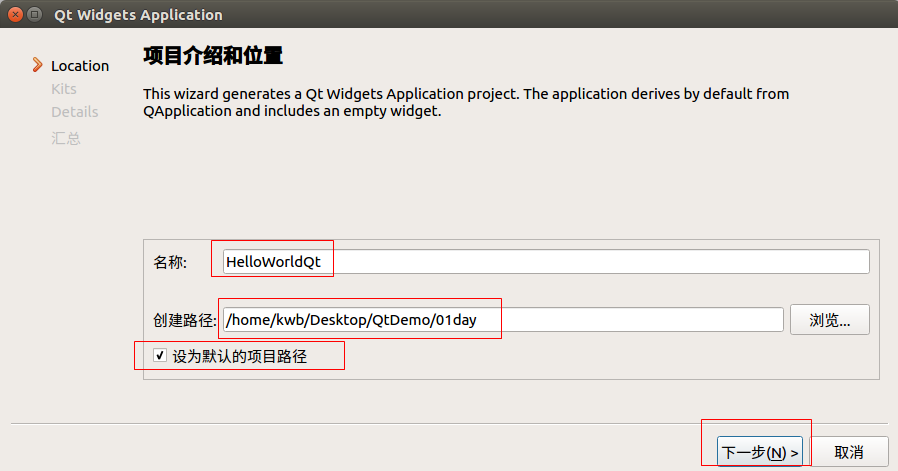898x471 pixels.
Task: Close the Qt Widgets Application dialog
Action: pyautogui.click(x=15, y=14)
